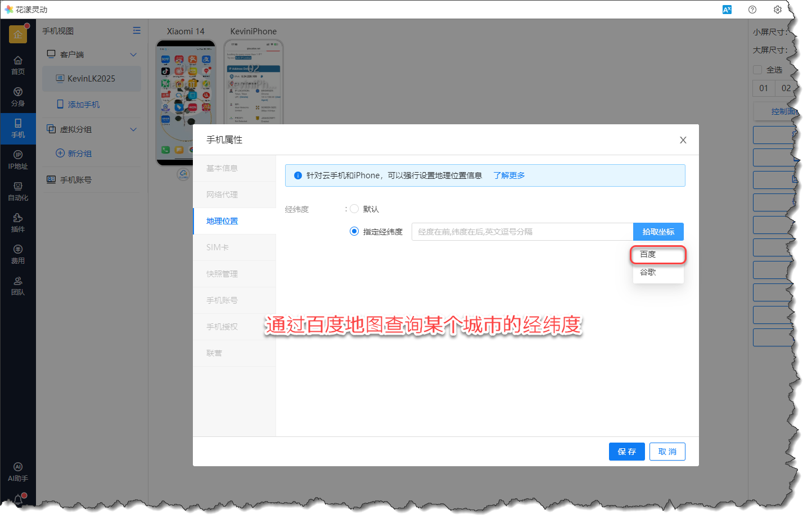Select the 指定经纬度 radio button

354,231
